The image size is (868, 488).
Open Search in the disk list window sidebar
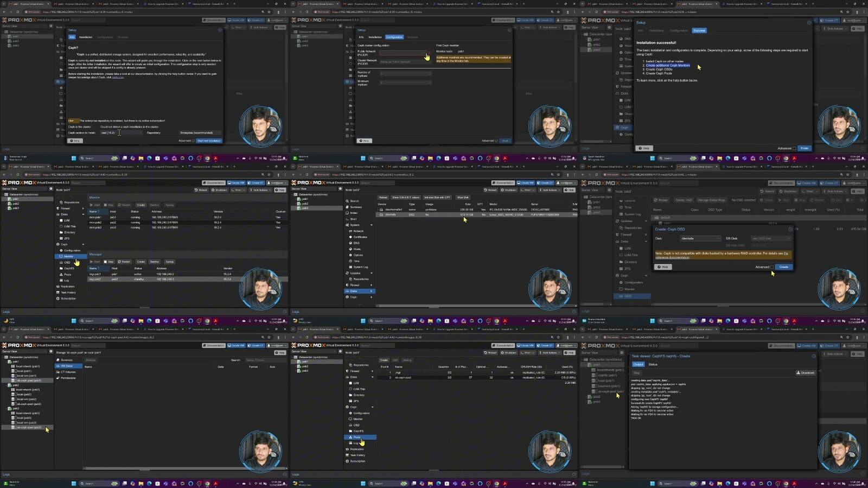click(x=355, y=201)
